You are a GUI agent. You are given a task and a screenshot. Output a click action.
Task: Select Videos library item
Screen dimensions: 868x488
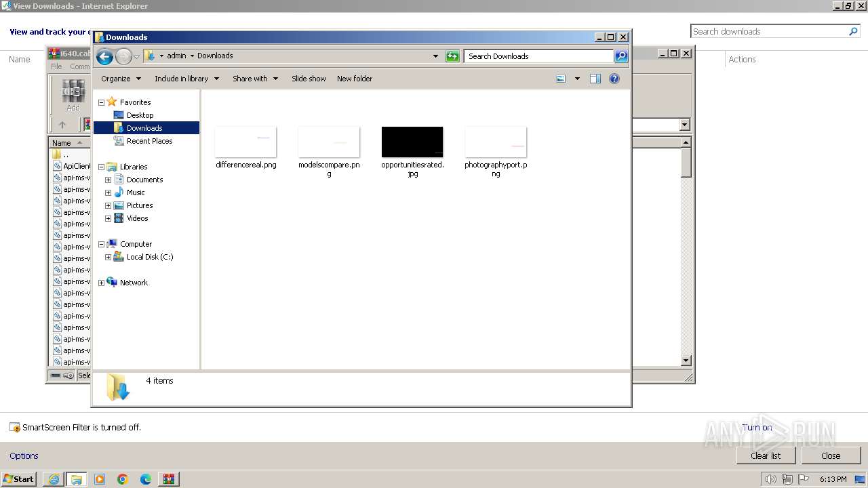point(137,218)
